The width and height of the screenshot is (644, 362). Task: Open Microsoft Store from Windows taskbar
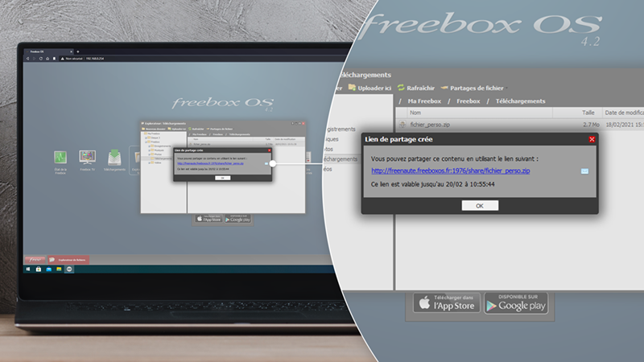click(38, 269)
